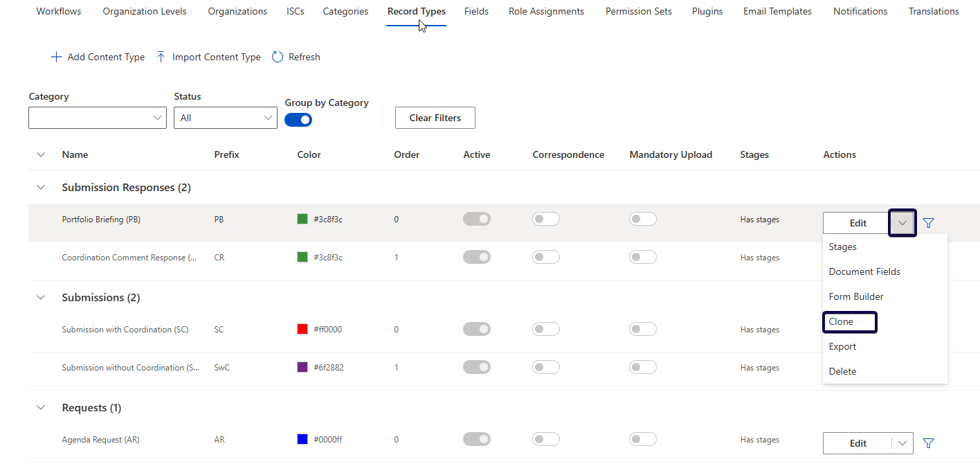Open the Category filter dropdown
The height and width of the screenshot is (464, 980).
(98, 118)
